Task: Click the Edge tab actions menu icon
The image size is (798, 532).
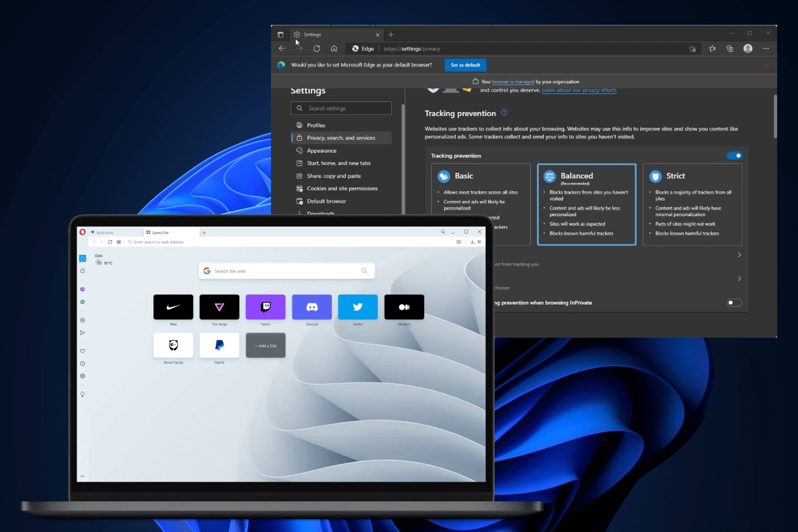Action: click(281, 34)
